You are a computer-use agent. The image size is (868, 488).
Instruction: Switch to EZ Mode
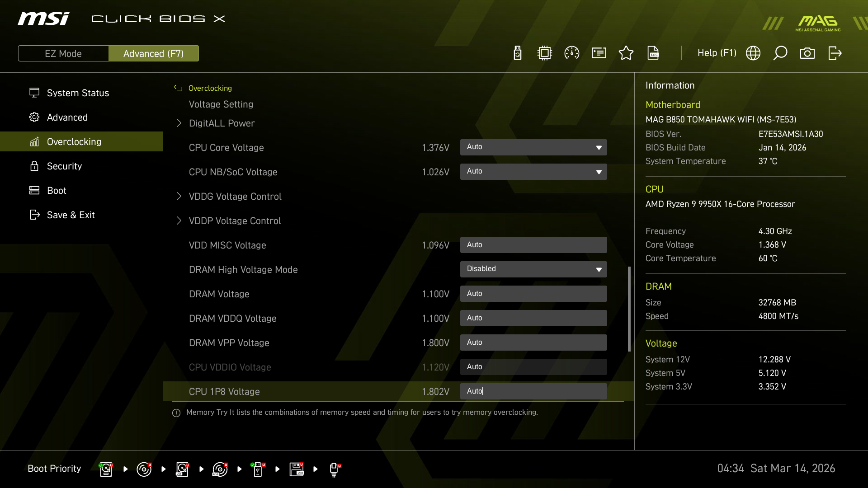pos(63,53)
